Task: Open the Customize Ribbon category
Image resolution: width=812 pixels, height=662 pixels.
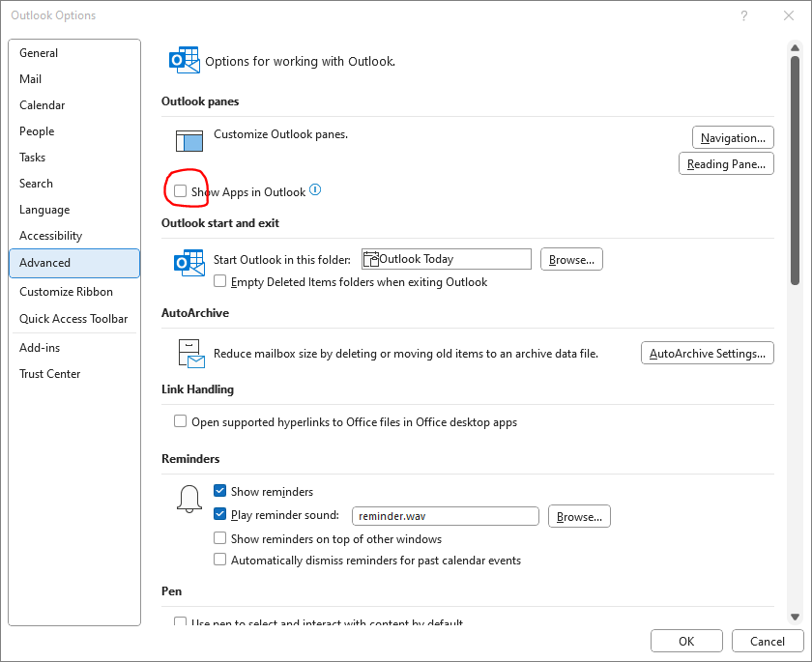Action: [74, 292]
